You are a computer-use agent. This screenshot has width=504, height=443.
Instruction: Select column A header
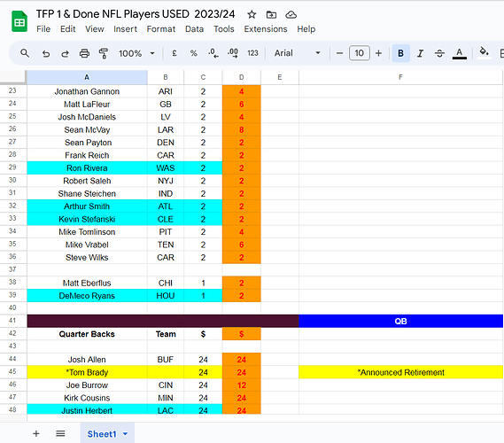(x=87, y=77)
